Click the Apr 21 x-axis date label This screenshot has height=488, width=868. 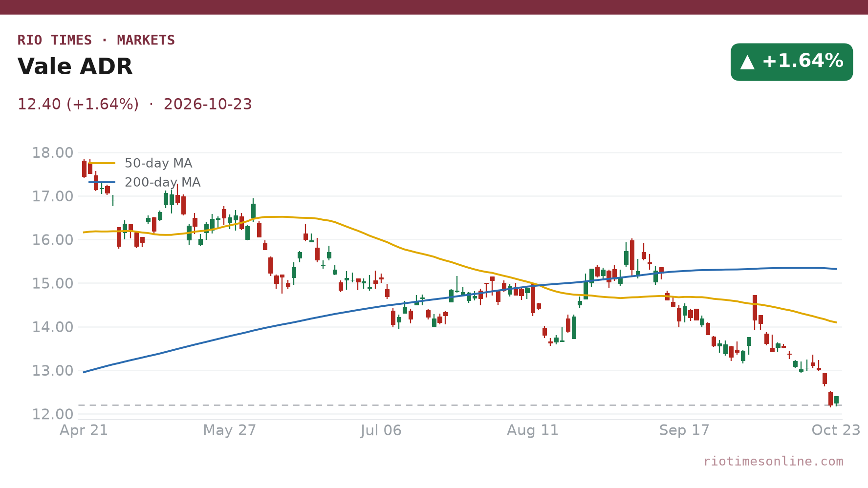click(x=84, y=430)
